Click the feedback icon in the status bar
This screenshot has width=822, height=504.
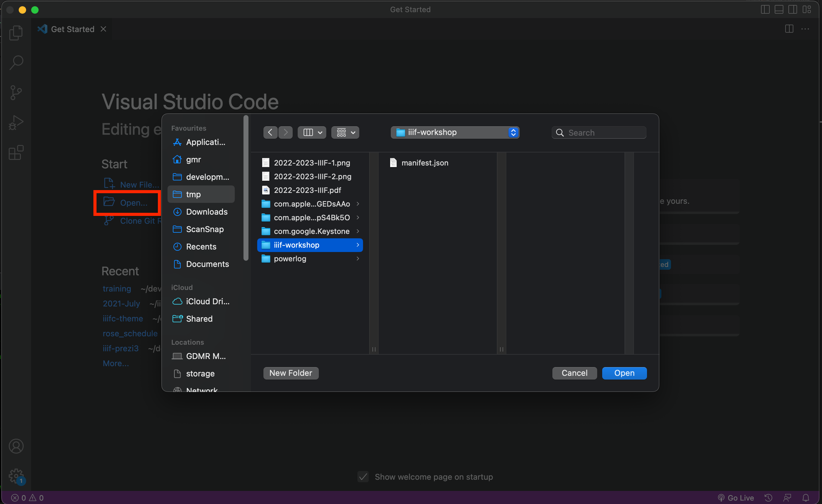tap(787, 498)
